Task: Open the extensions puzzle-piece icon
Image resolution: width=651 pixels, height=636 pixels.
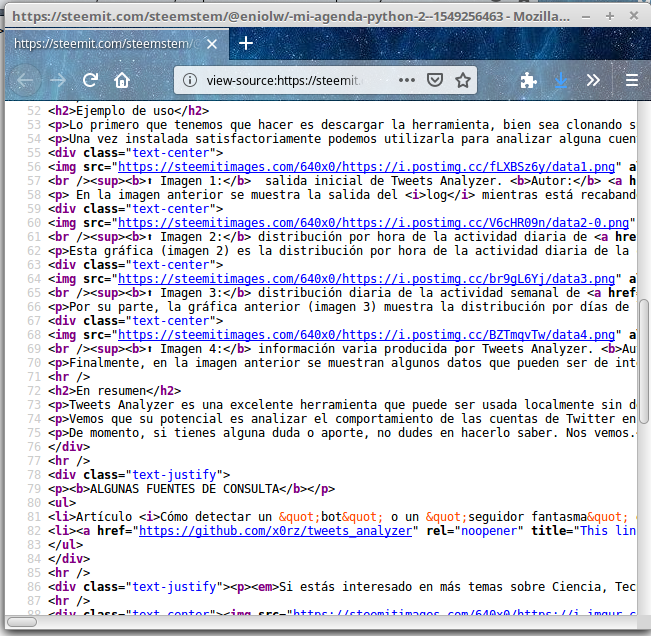Action: coord(529,80)
